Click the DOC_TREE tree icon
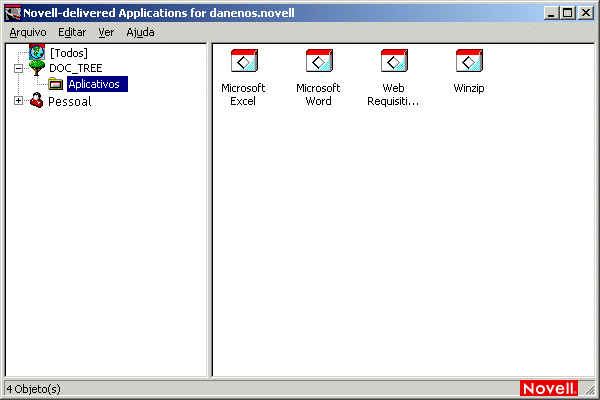Screen dimensions: 600x400 (x=37, y=68)
